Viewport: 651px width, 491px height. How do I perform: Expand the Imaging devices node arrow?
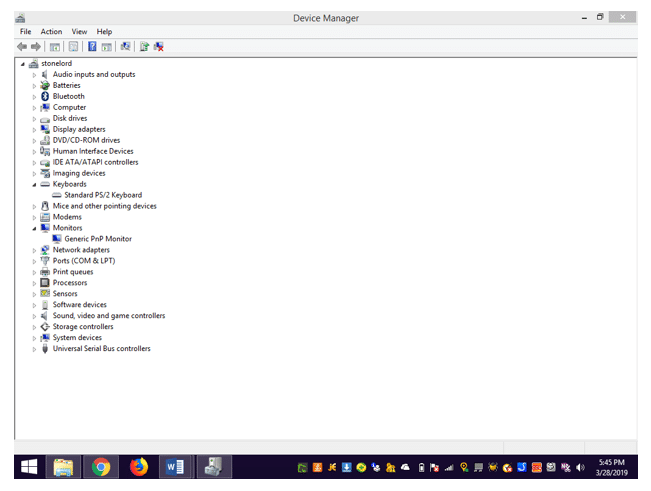click(34, 174)
